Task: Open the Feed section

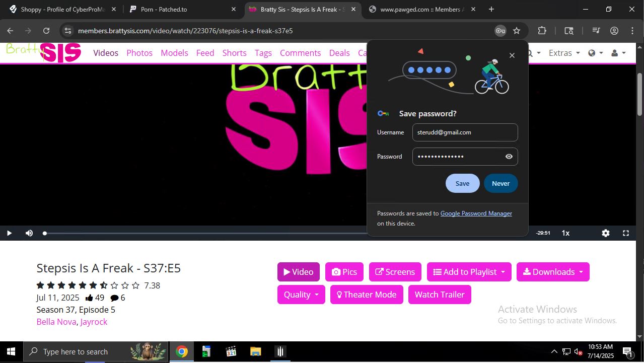Action: (x=205, y=53)
